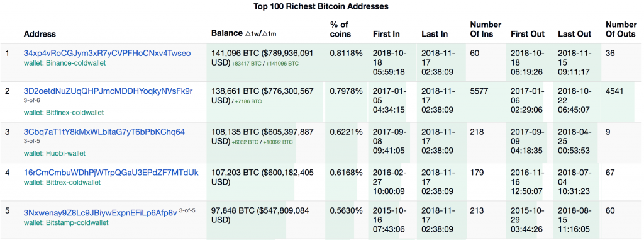Click the Binance-coldwallet wallet label
644x240 pixels.
point(65,63)
